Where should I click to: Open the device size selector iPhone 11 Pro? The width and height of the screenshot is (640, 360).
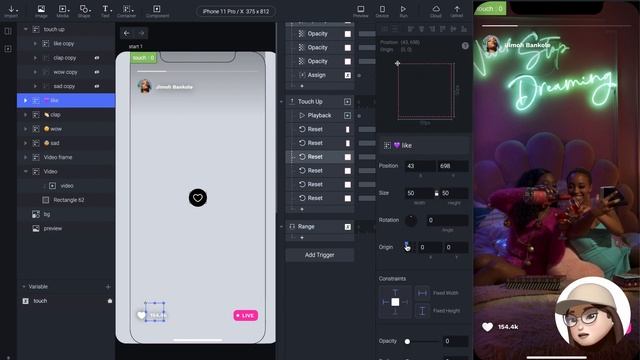(x=236, y=11)
